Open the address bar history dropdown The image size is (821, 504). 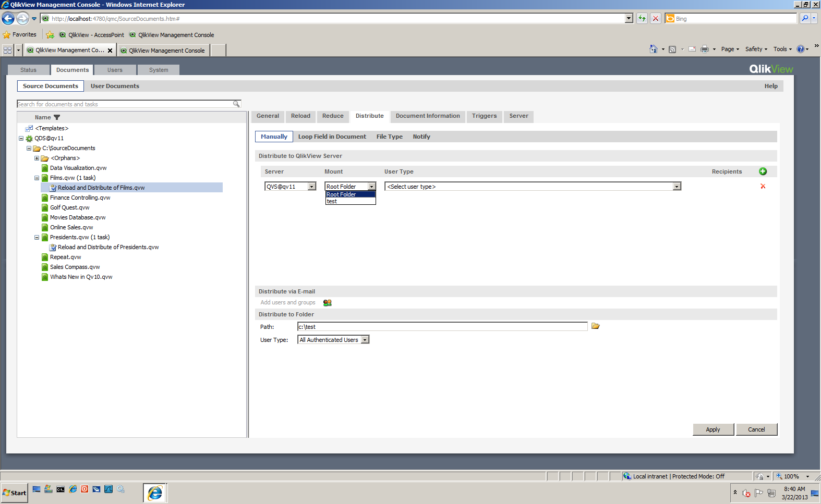coord(629,18)
